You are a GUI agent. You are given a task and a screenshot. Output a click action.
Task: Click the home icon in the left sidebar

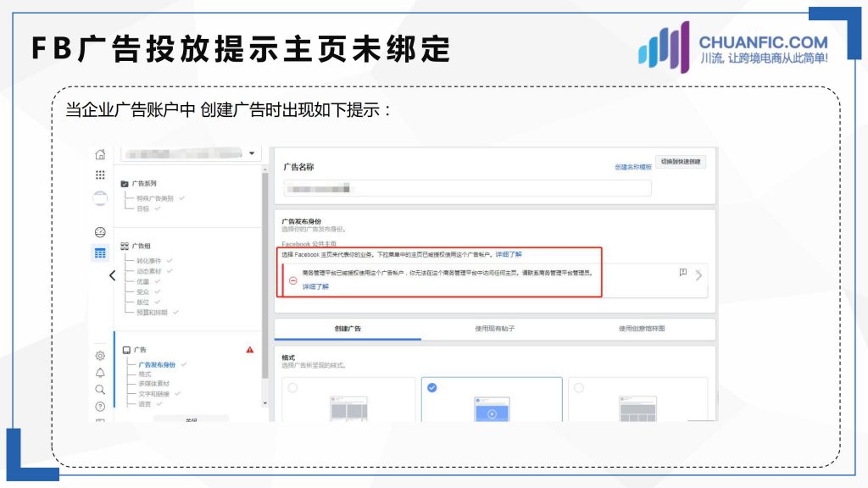pyautogui.click(x=100, y=154)
